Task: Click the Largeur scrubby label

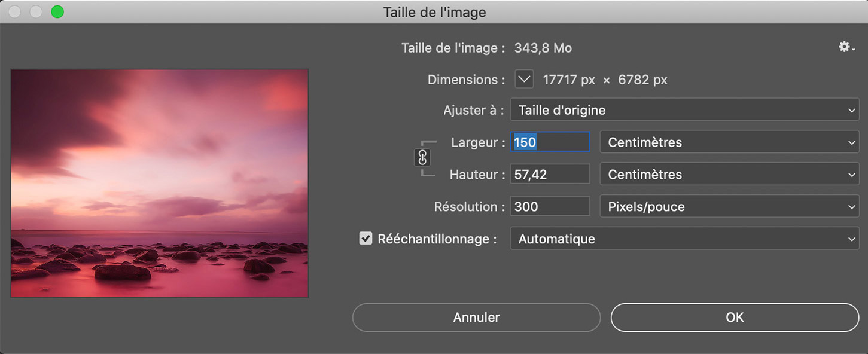Action: coord(474,142)
